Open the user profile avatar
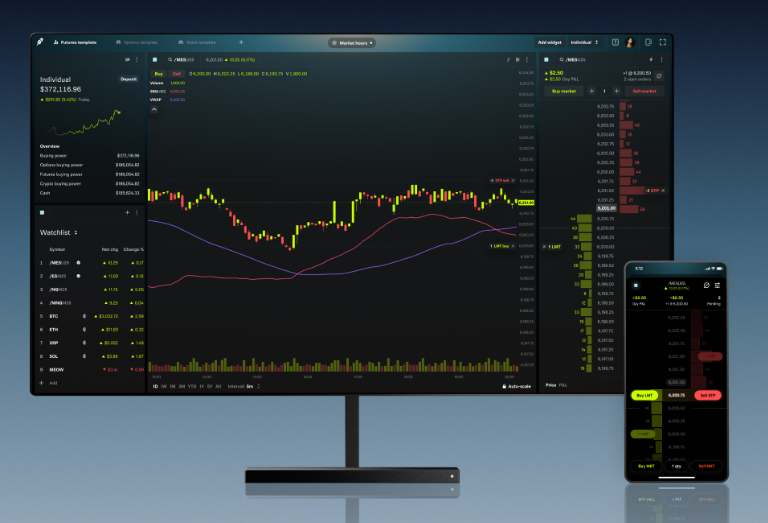 point(630,43)
